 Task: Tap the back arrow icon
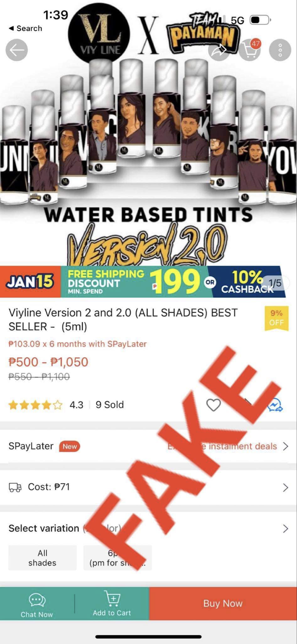[16, 50]
